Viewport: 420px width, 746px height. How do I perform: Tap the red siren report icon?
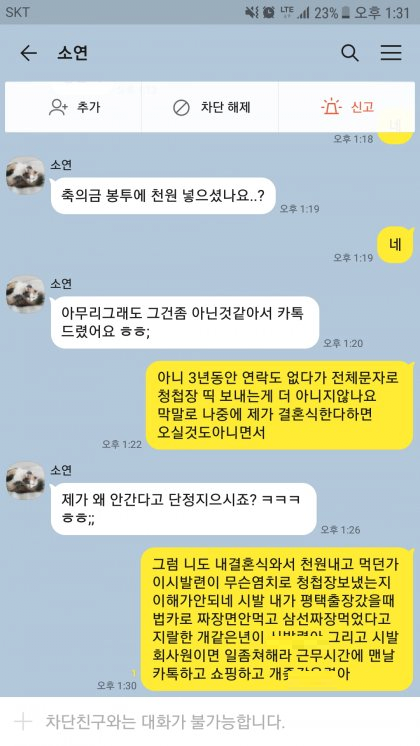[331, 107]
